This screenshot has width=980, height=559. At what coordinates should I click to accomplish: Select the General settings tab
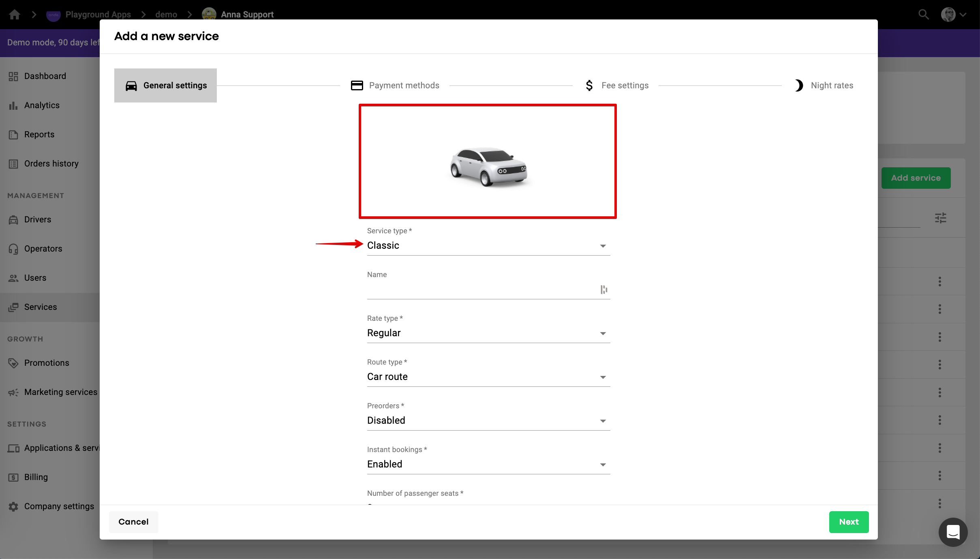tap(165, 85)
